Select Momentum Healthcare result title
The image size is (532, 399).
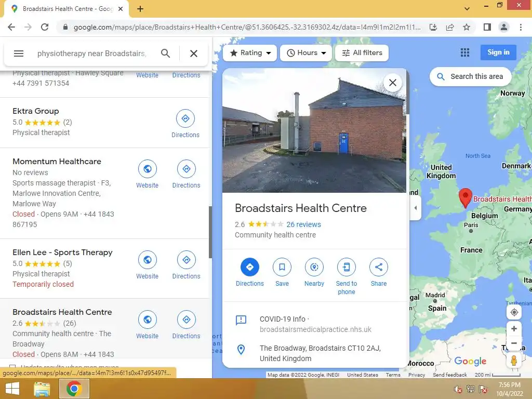57,161
